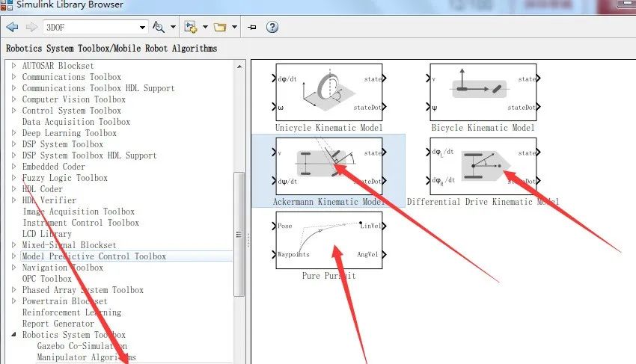The width and height of the screenshot is (636, 364).
Task: Expand the Mixed-Signal Blockset node
Action: tap(14, 245)
